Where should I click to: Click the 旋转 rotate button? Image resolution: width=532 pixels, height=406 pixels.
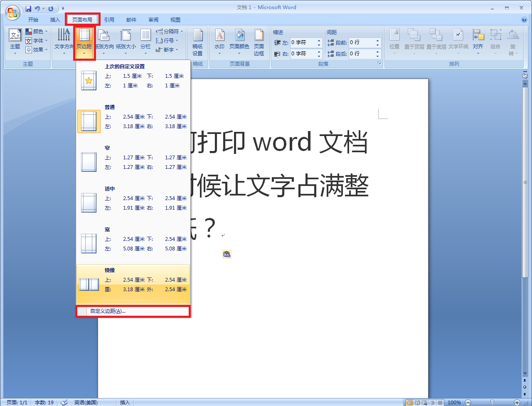(x=513, y=42)
